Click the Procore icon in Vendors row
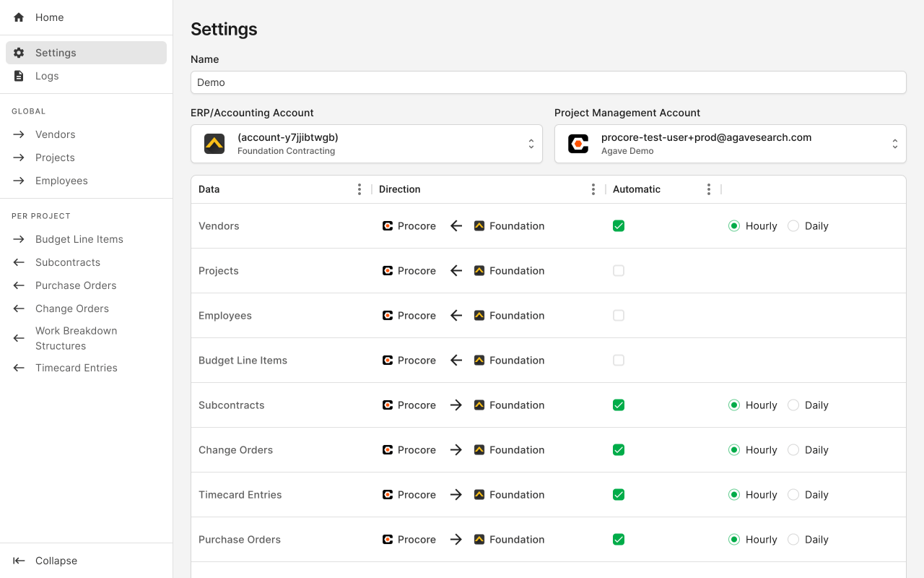This screenshot has height=578, width=924. (x=388, y=226)
